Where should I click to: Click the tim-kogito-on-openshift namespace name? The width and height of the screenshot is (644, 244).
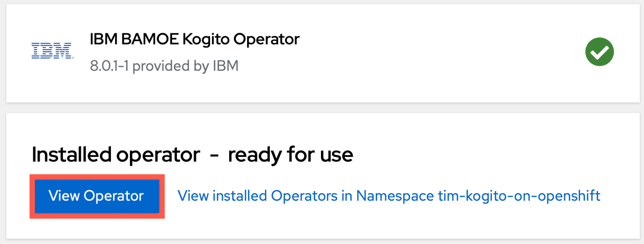[519, 196]
